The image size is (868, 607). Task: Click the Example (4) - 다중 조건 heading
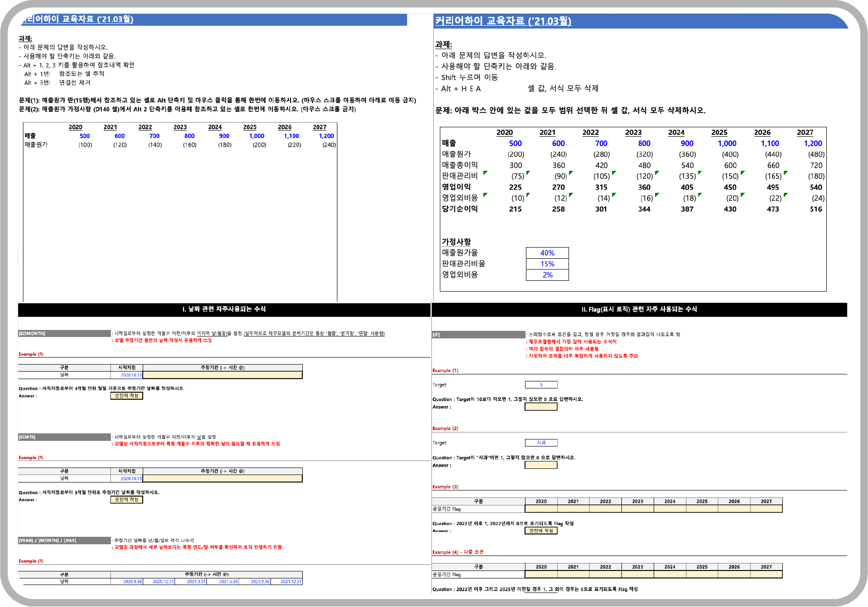pyautogui.click(x=458, y=552)
